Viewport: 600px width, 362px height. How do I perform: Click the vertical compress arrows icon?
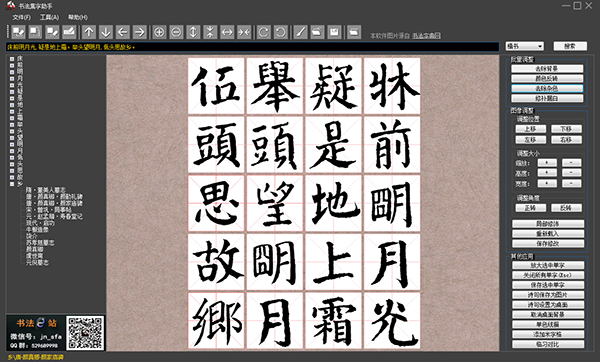coord(210,32)
